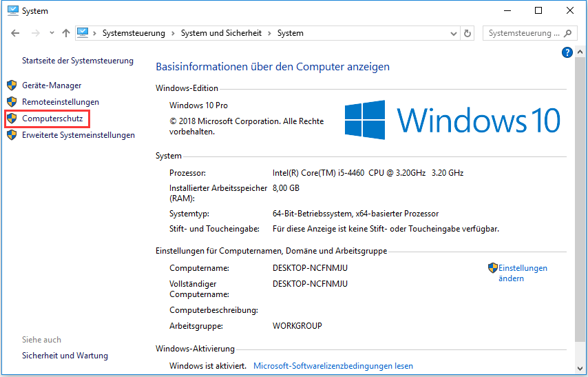Click shield icon next to Einstellungen ändern
The image size is (588, 377).
[x=493, y=267]
